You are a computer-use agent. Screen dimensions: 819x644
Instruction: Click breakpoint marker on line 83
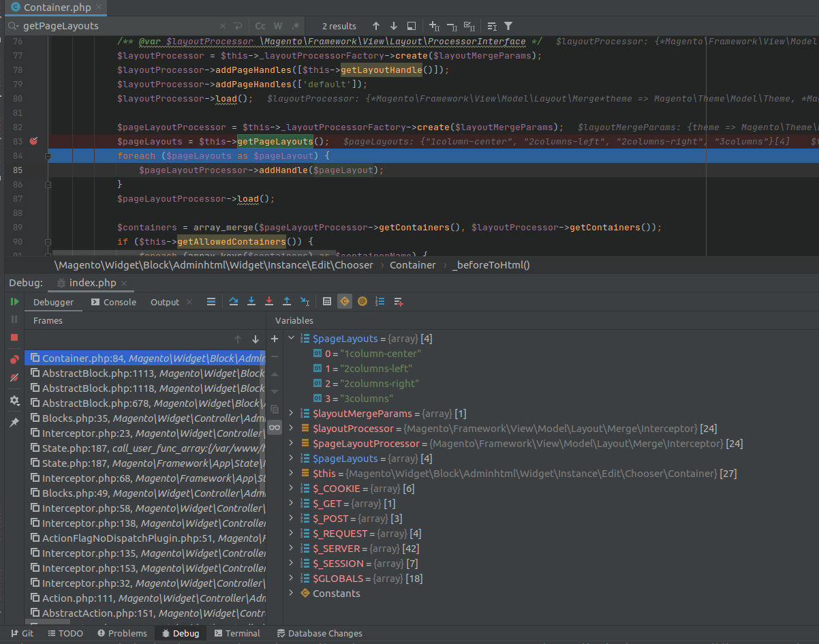click(33, 141)
